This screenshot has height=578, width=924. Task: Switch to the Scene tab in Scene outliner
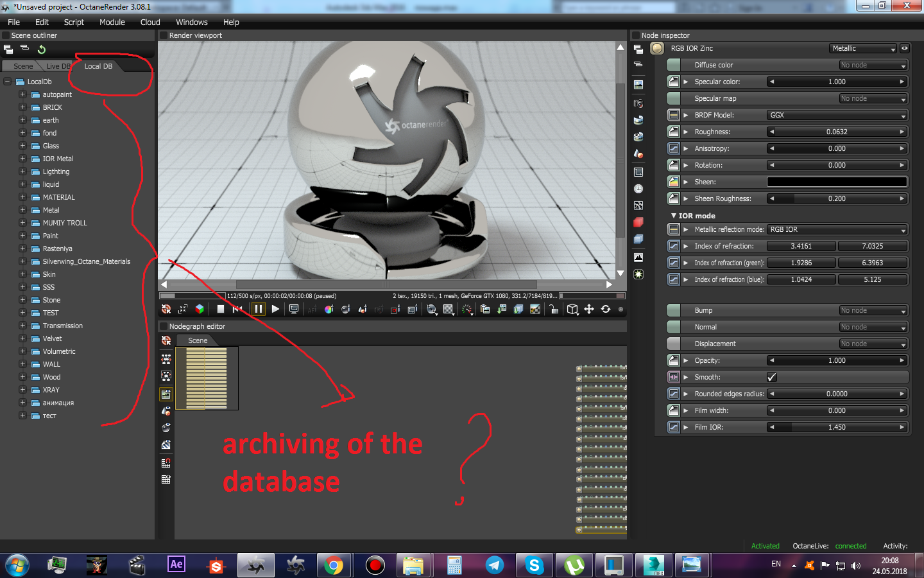coord(23,66)
